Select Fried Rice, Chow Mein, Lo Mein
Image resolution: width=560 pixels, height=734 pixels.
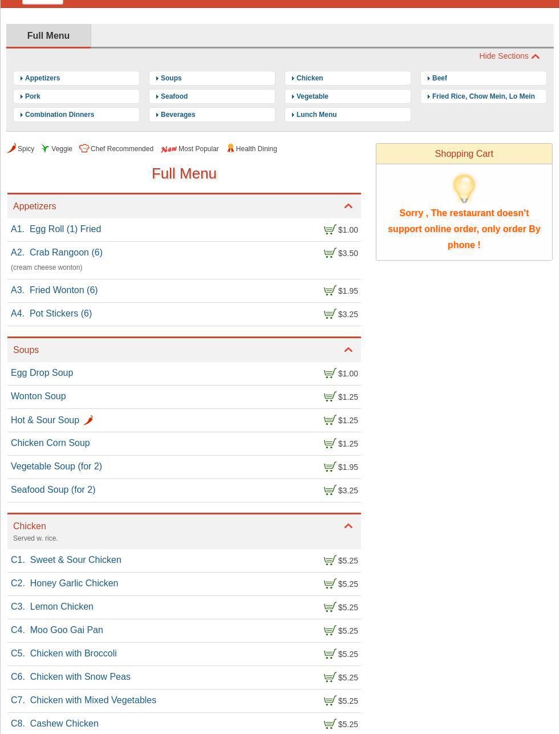[483, 96]
